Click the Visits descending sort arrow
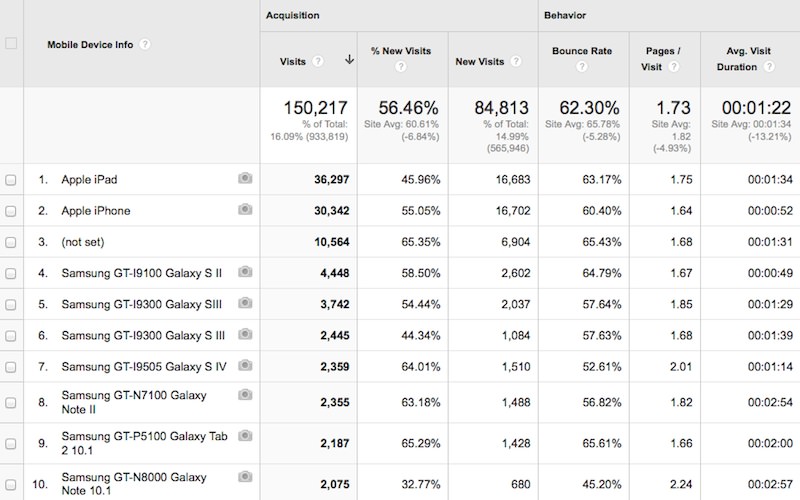The height and width of the screenshot is (500, 800). (x=348, y=60)
